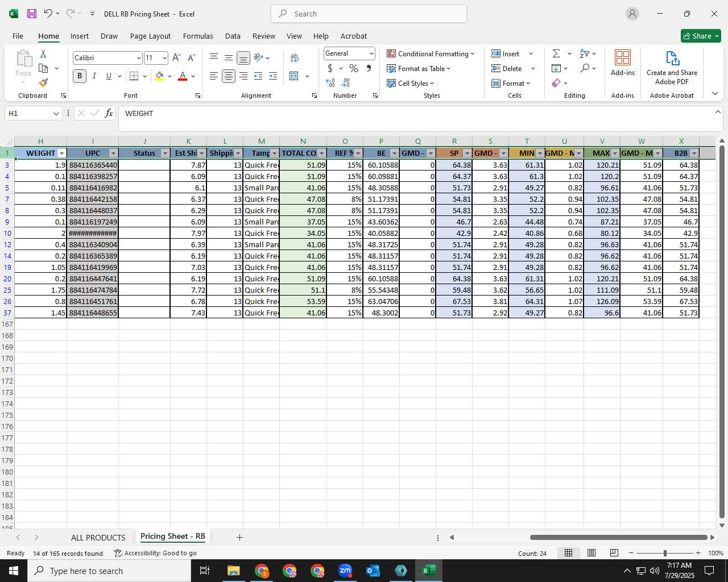
Task: Apply the red Font Color
Action: tap(183, 76)
